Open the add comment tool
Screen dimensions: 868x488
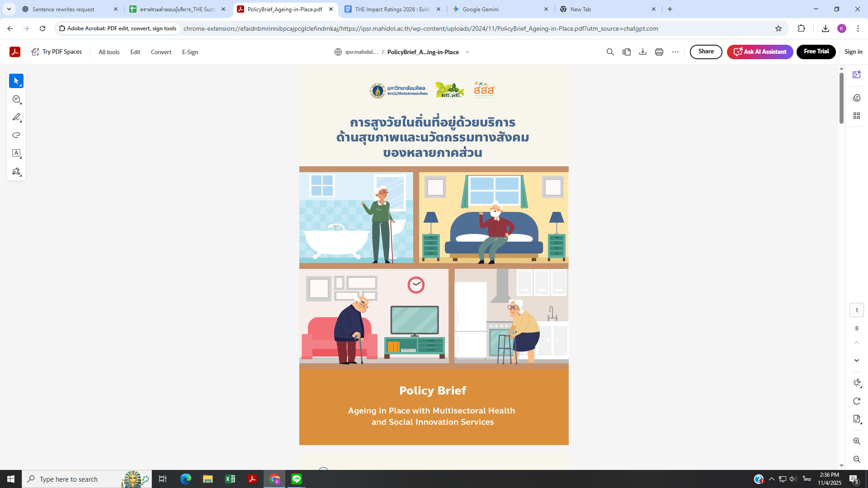tap(16, 99)
